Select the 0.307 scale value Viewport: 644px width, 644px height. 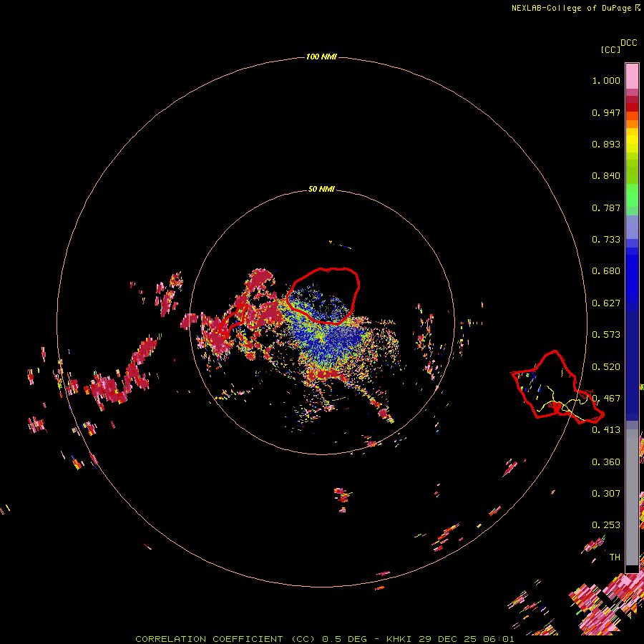[606, 494]
